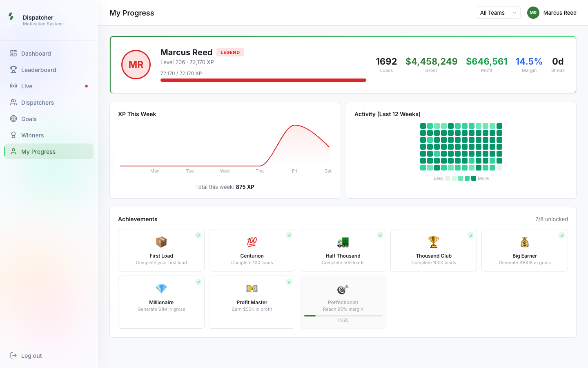The image size is (588, 368).
Task: Open the Marcus Reed user menu
Action: (x=552, y=13)
